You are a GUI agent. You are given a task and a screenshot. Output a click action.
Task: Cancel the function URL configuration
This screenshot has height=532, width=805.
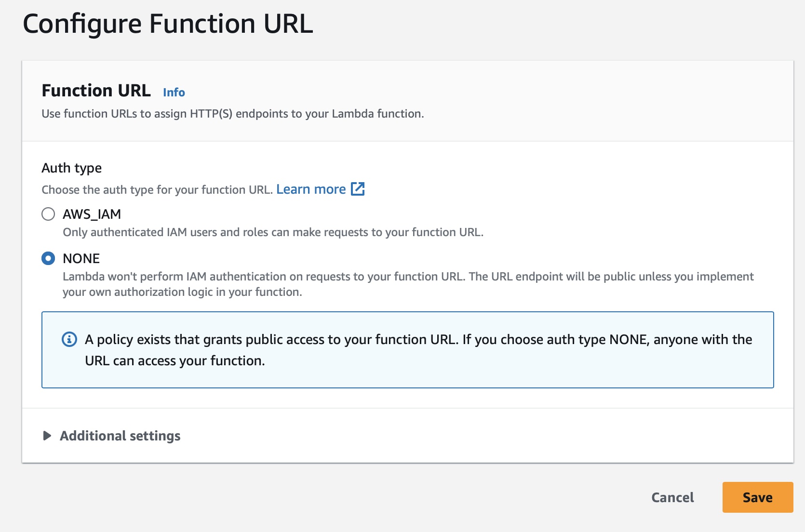point(672,497)
